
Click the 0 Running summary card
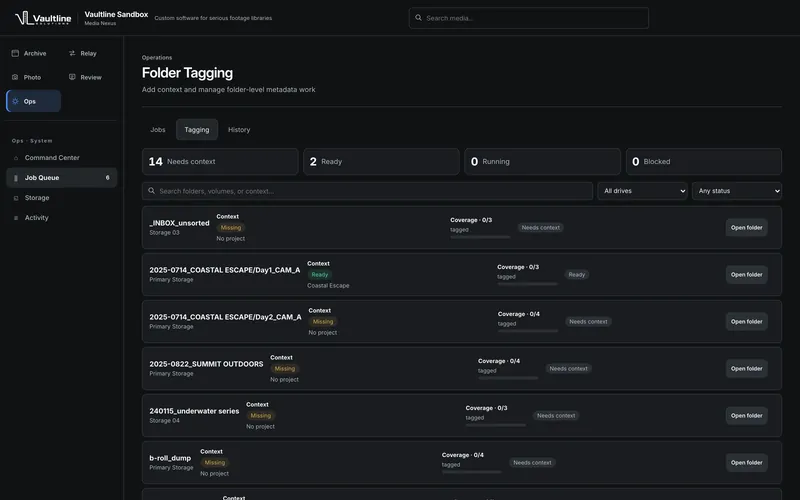542,162
